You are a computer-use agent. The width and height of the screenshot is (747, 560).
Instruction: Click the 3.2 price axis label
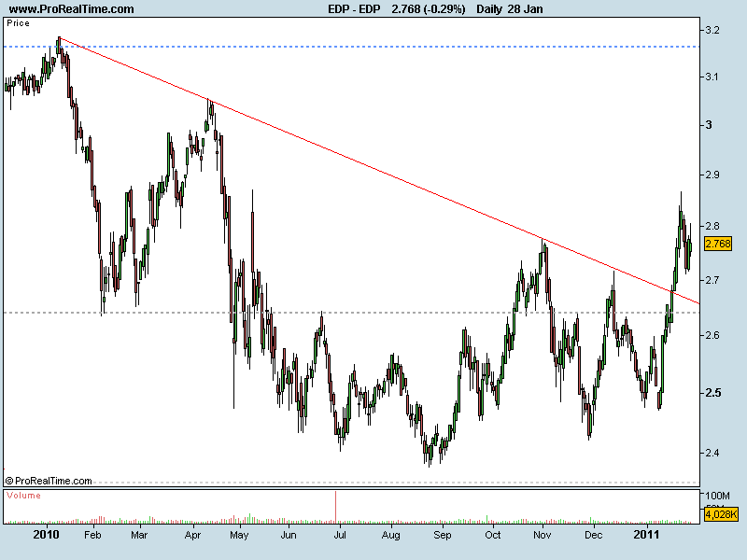712,30
